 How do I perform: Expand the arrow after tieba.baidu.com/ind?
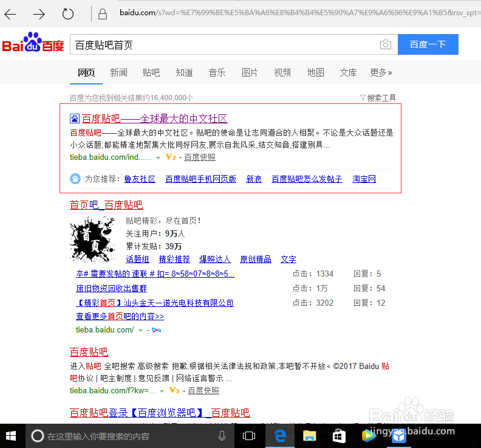coord(158,158)
